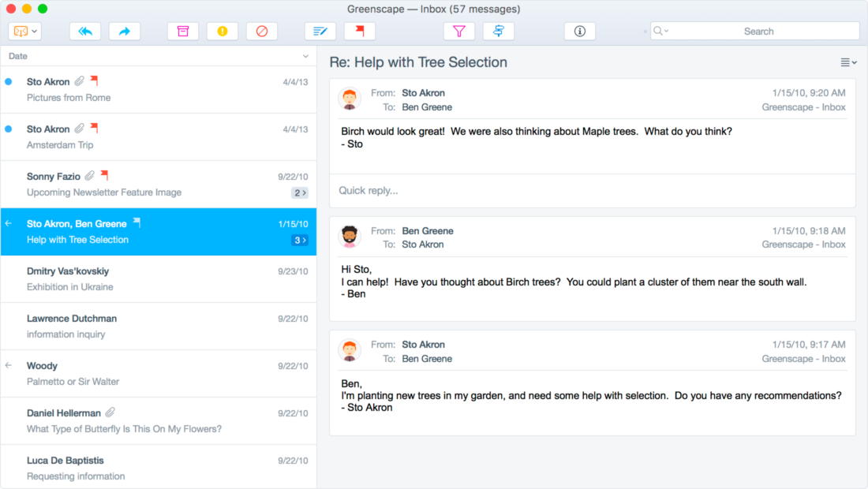Click paperclip on Sonny Fazio message
This screenshot has height=489, width=868.
[x=90, y=177]
